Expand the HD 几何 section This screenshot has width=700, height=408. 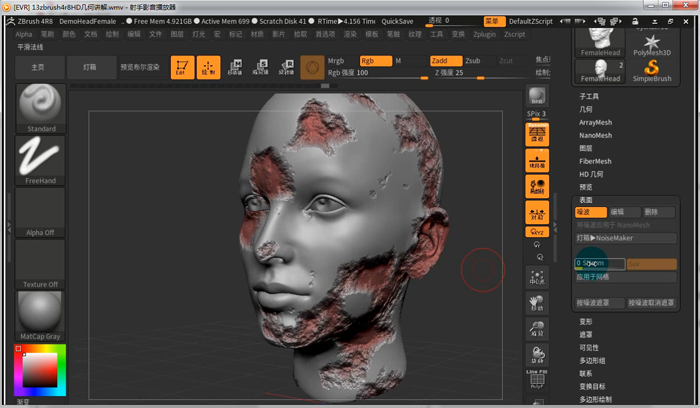click(591, 174)
